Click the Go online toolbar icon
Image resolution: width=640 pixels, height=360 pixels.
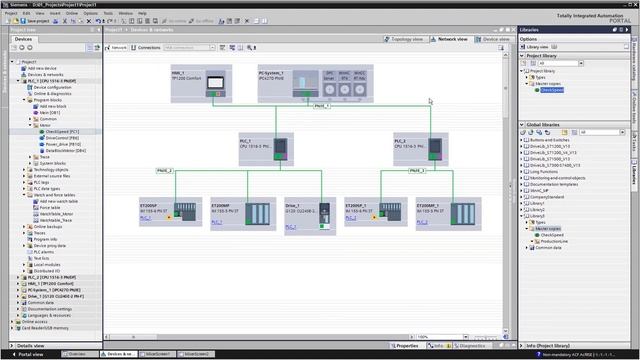[174, 21]
